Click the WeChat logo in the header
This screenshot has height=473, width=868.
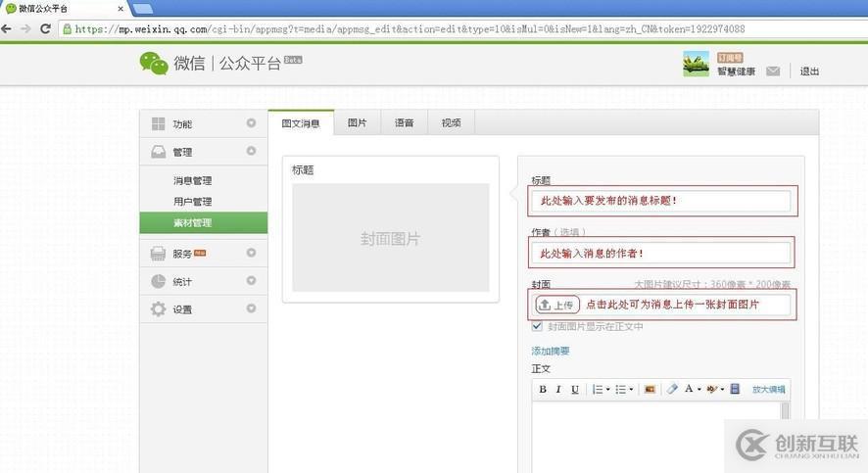[154, 63]
